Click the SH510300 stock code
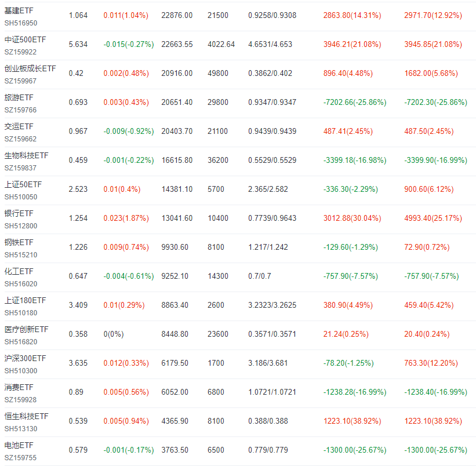476x466 pixels. pyautogui.click(x=21, y=371)
